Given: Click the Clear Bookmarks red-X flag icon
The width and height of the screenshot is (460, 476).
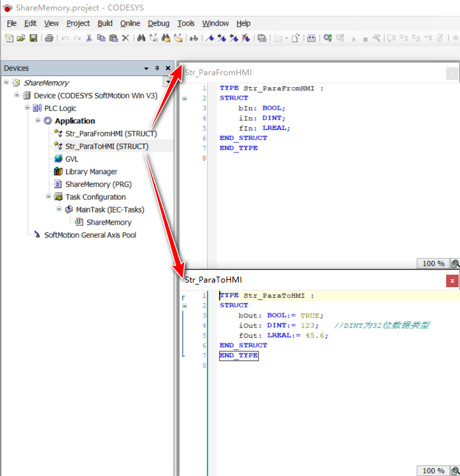Looking at the screenshot, I should 246,38.
